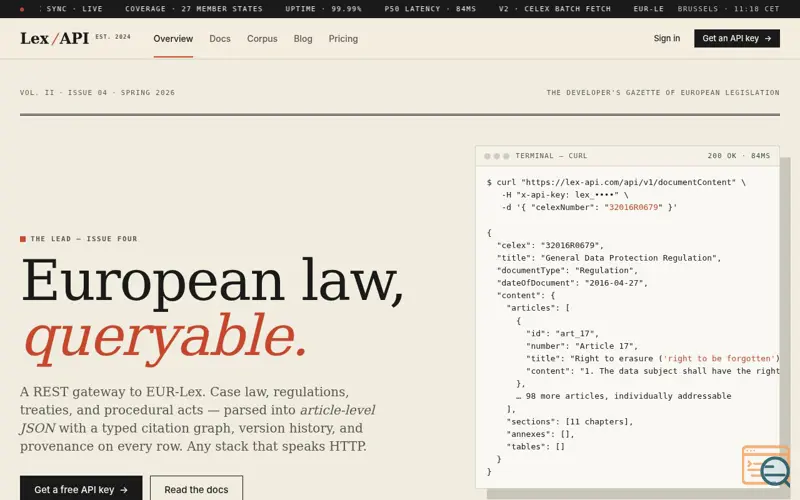Click the curl URL line in terminal
This screenshot has height=500, width=800.
click(x=616, y=182)
